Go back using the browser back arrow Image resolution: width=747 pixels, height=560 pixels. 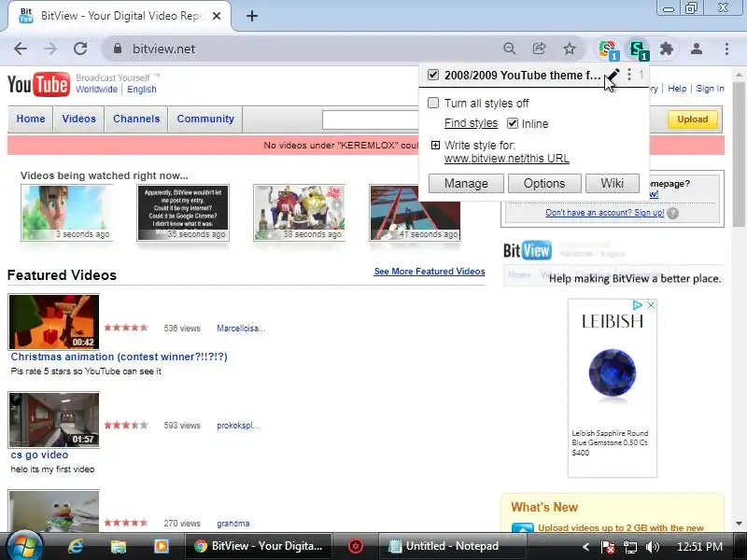coord(20,49)
